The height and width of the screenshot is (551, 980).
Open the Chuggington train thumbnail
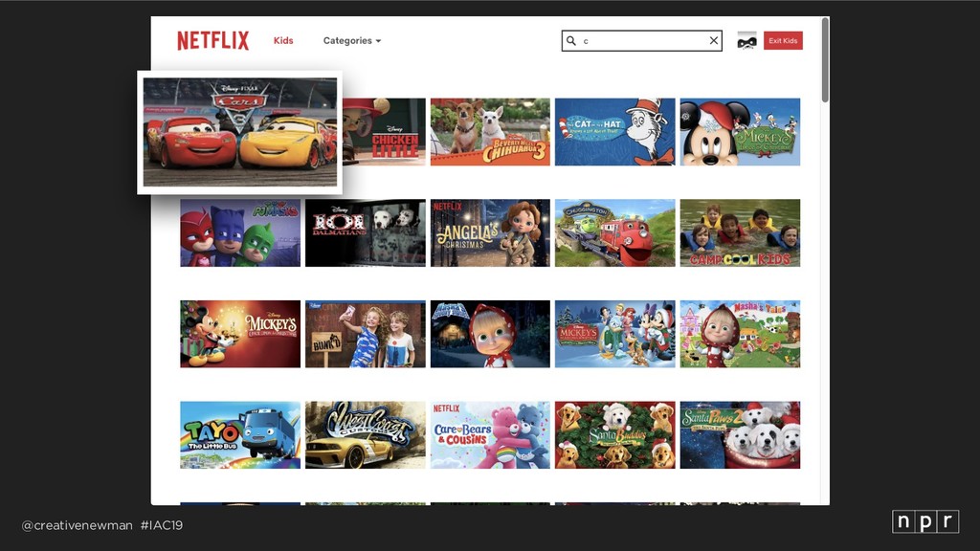click(x=615, y=233)
